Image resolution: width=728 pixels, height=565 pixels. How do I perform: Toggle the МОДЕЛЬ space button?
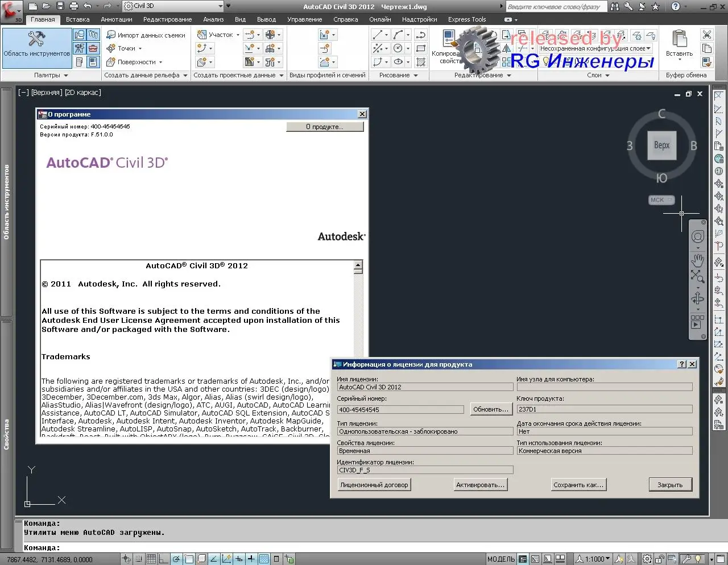[x=501, y=559]
